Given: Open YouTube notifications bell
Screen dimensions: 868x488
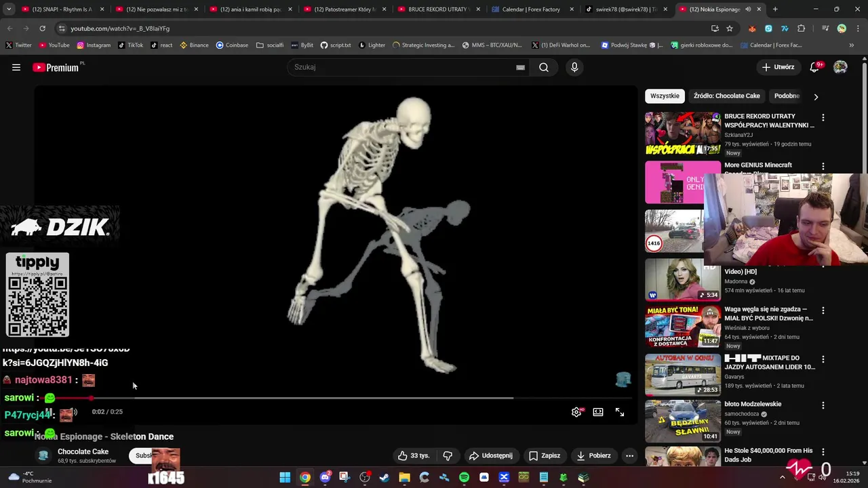Looking at the screenshot, I should pos(814,67).
